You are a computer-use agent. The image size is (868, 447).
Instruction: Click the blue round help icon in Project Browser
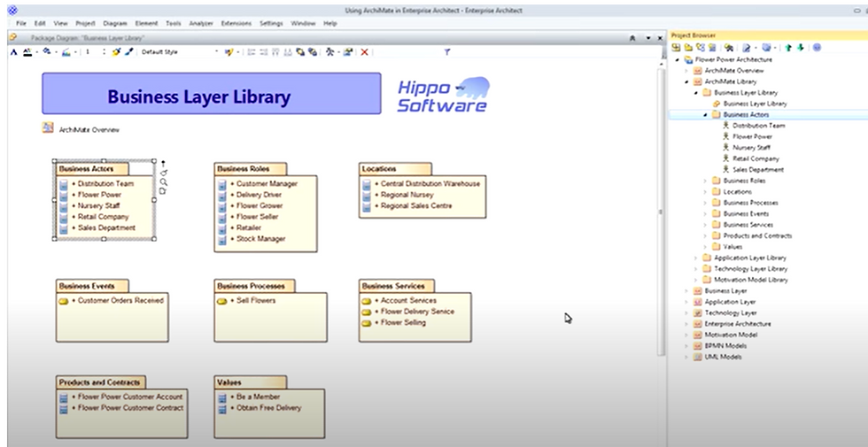coord(817,48)
